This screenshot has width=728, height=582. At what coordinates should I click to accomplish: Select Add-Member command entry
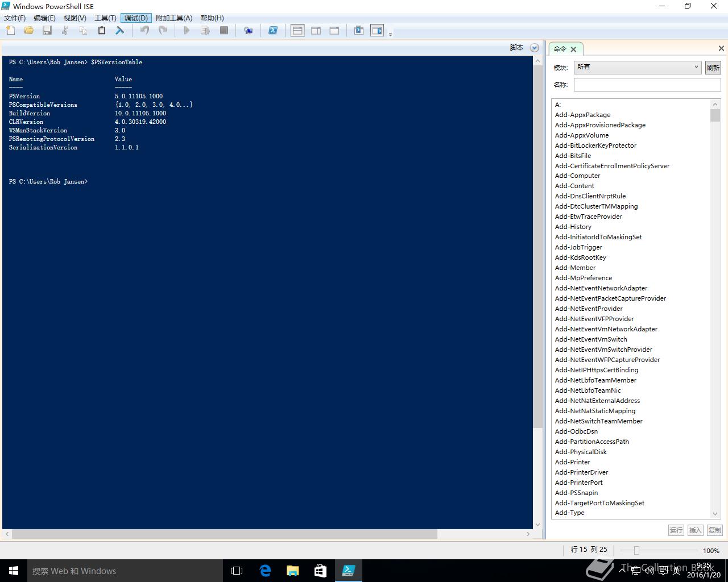575,268
